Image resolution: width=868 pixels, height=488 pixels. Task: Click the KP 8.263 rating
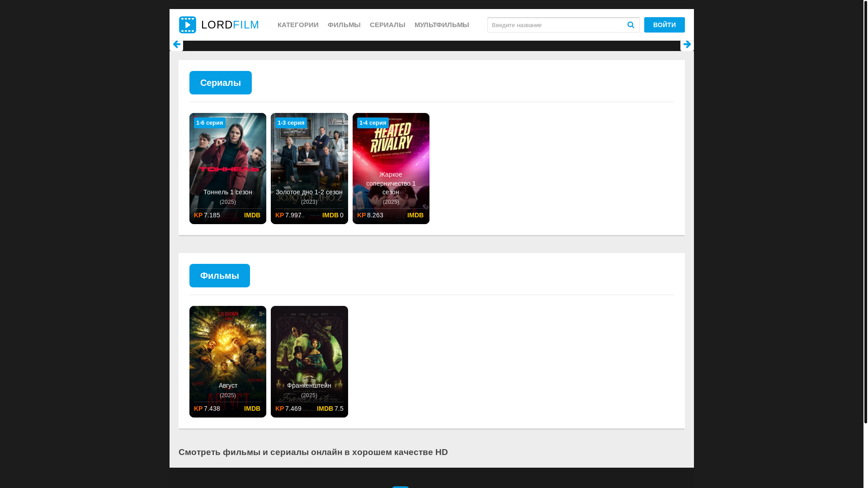click(x=370, y=215)
